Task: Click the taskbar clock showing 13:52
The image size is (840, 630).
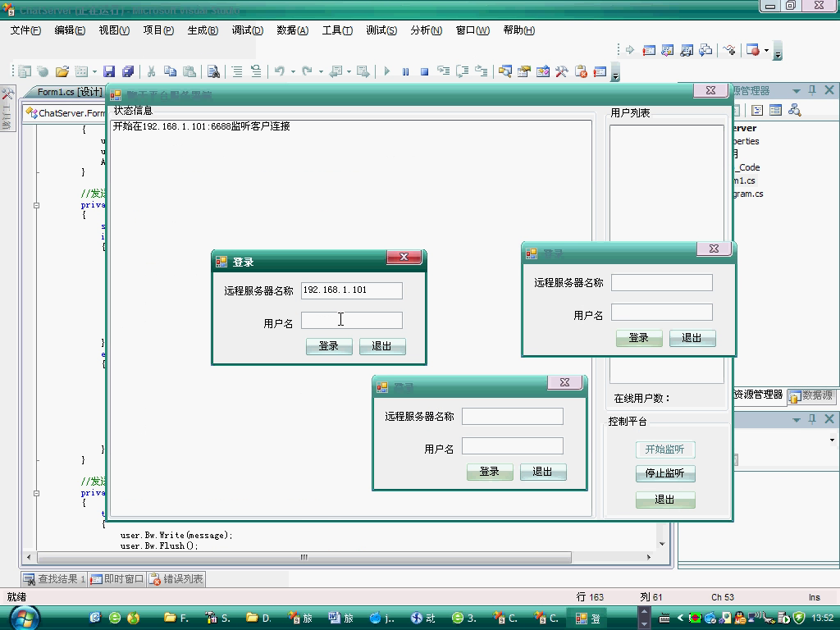Action: (x=822, y=619)
